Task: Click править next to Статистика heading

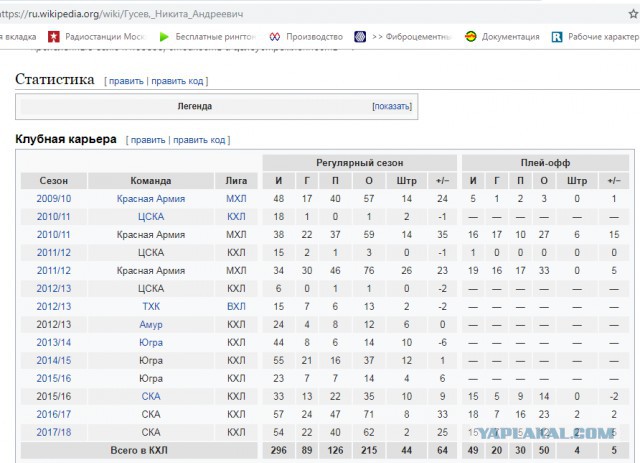Action: [126, 81]
